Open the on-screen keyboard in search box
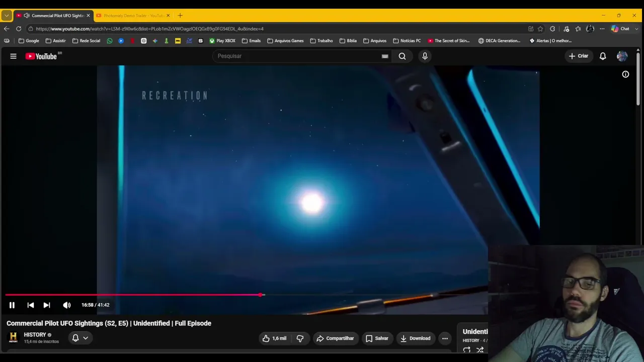 click(385, 56)
